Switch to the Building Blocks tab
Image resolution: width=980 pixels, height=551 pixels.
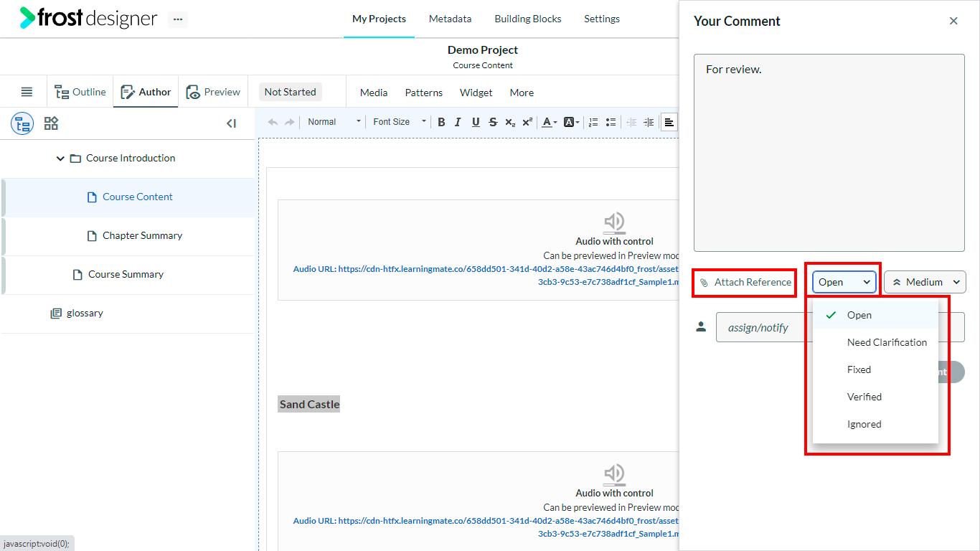528,19
